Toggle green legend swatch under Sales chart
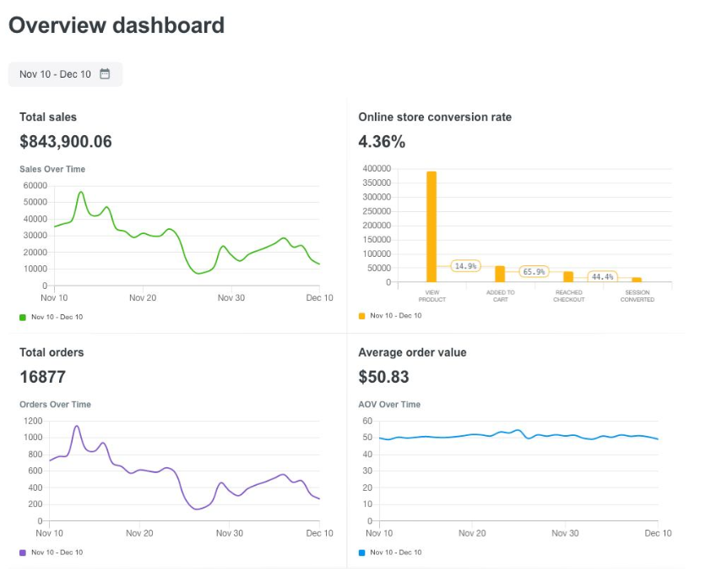The height and width of the screenshot is (588, 711). (x=23, y=318)
